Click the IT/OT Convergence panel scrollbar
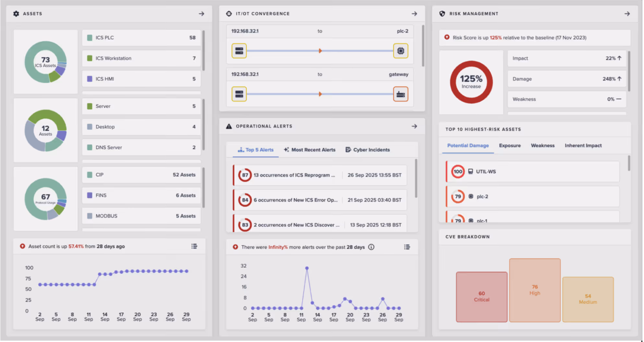644x342 pixels. (423, 46)
